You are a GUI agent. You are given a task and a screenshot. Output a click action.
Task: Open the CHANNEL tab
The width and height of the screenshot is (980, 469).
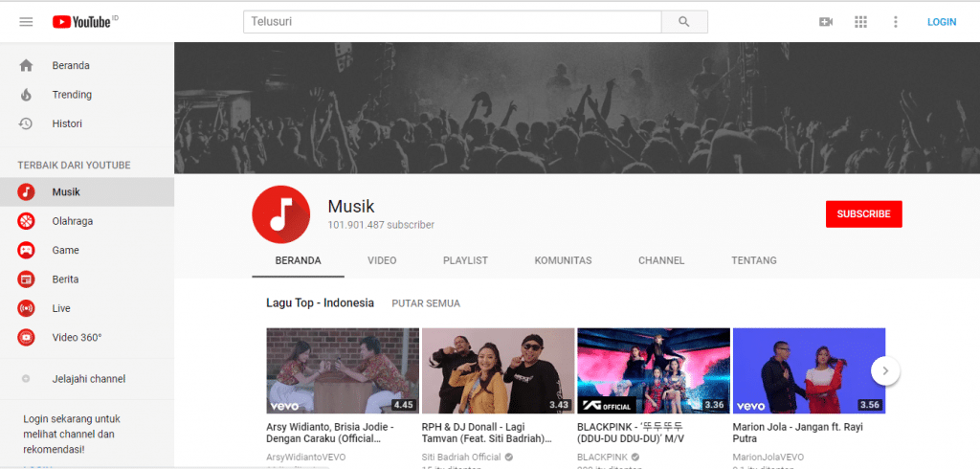661,260
